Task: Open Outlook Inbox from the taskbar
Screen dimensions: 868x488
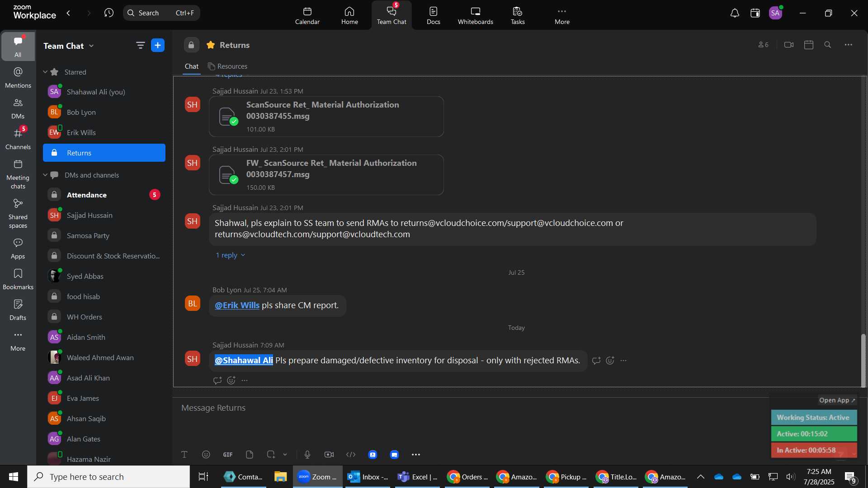Action: (x=368, y=477)
